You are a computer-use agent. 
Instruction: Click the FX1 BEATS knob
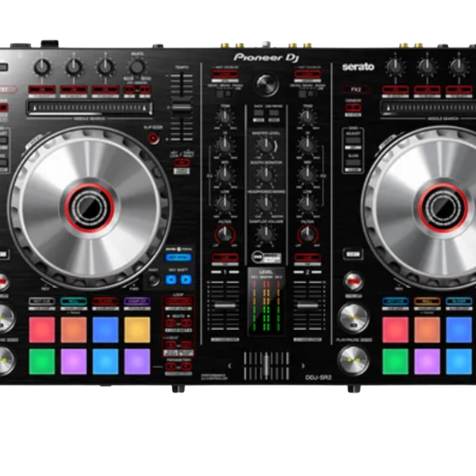[x=137, y=67]
